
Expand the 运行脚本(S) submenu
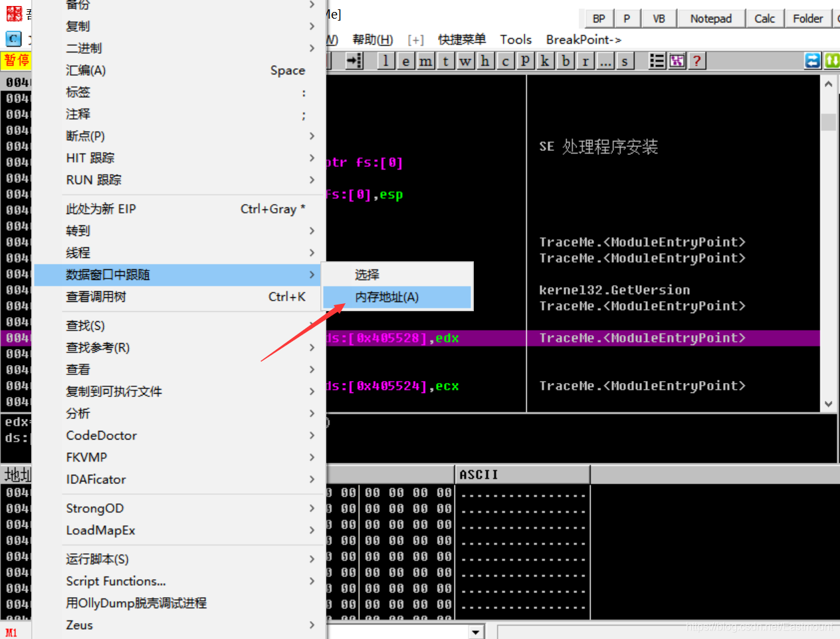point(179,559)
